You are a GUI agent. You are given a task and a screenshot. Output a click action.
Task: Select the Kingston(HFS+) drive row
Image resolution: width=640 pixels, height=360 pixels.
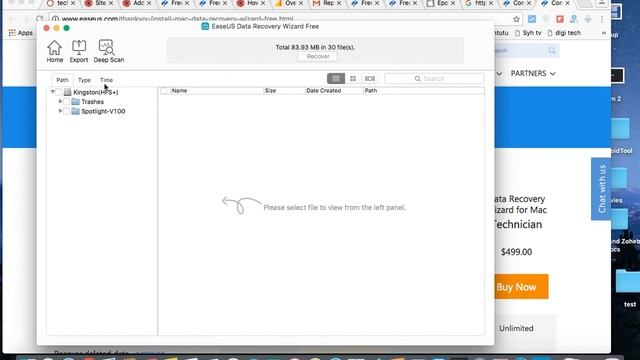[96, 92]
